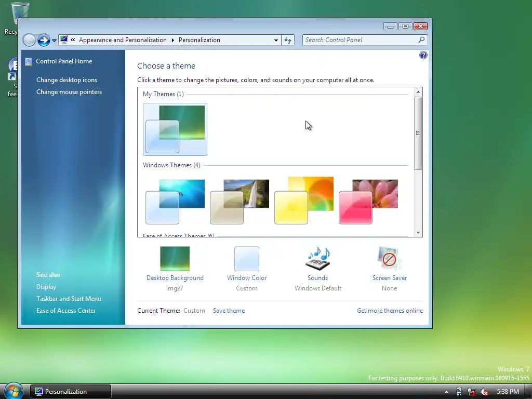The width and height of the screenshot is (532, 399).
Task: Click the network tray icon
Action: 472,392
